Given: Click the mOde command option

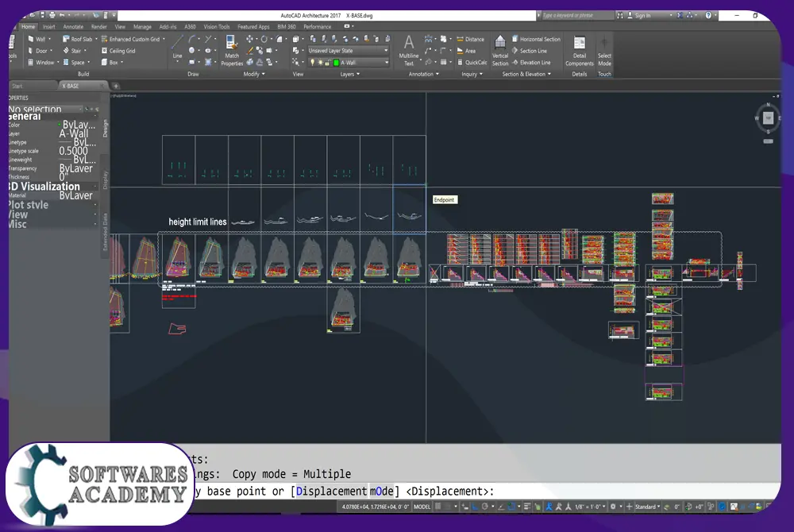Looking at the screenshot, I should click(381, 491).
